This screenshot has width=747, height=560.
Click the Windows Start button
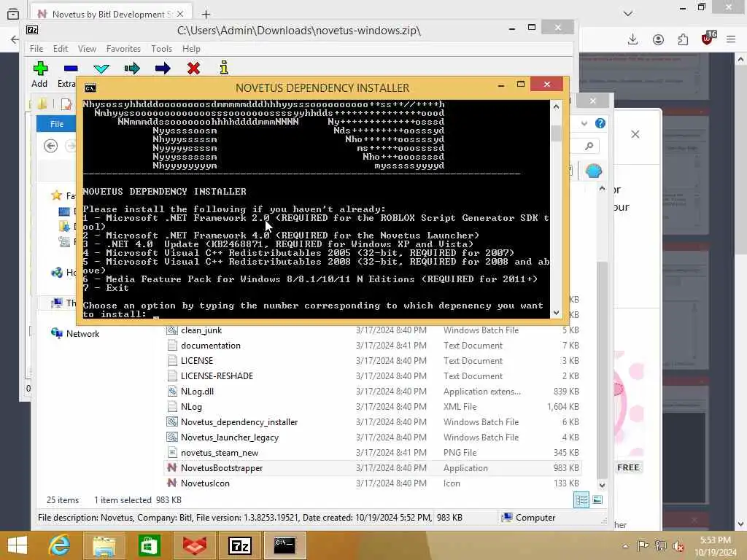point(18,545)
